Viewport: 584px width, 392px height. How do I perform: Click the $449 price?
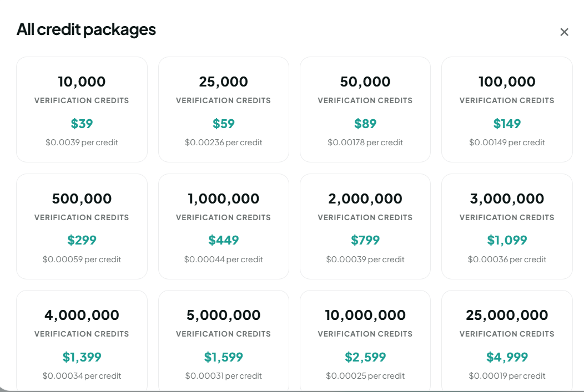point(224,240)
